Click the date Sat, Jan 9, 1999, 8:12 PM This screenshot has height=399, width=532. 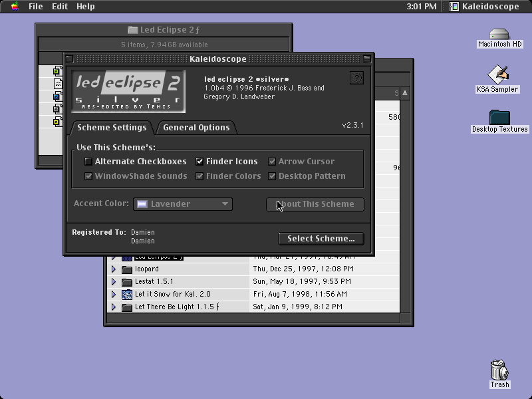pyautogui.click(x=297, y=307)
